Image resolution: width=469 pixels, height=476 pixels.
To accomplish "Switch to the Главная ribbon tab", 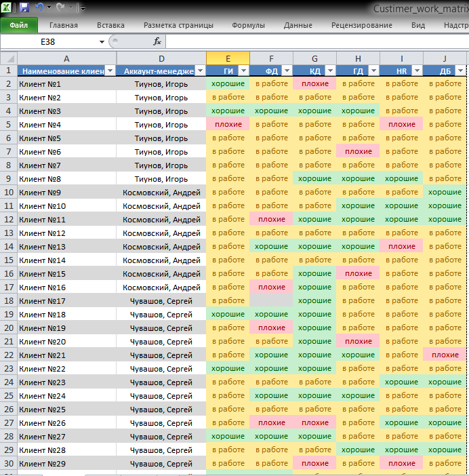I will click(x=64, y=25).
